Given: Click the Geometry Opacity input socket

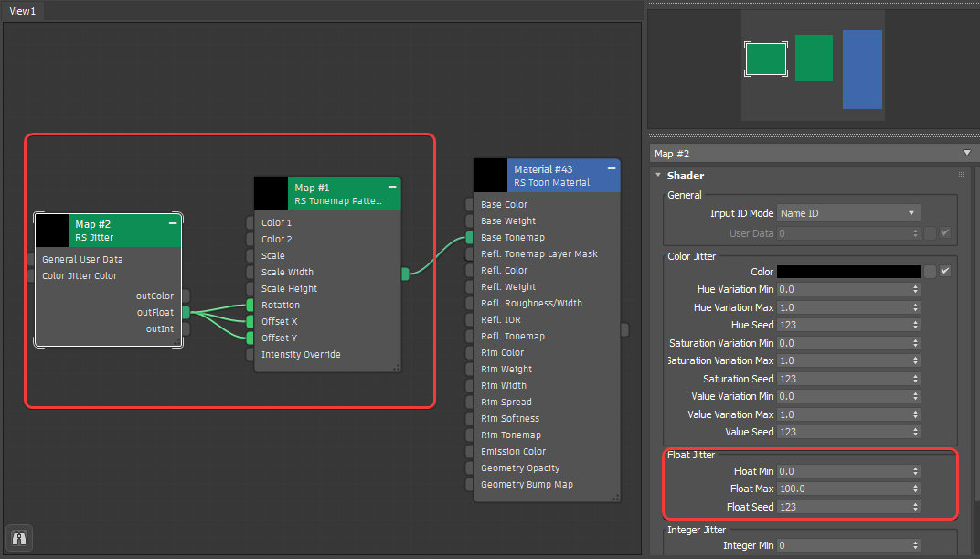Looking at the screenshot, I should [x=469, y=468].
